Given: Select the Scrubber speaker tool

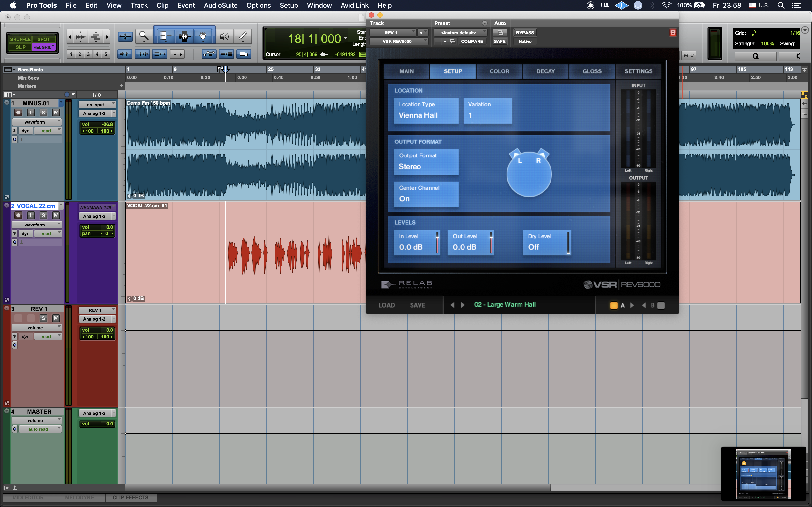Looking at the screenshot, I should (x=224, y=36).
